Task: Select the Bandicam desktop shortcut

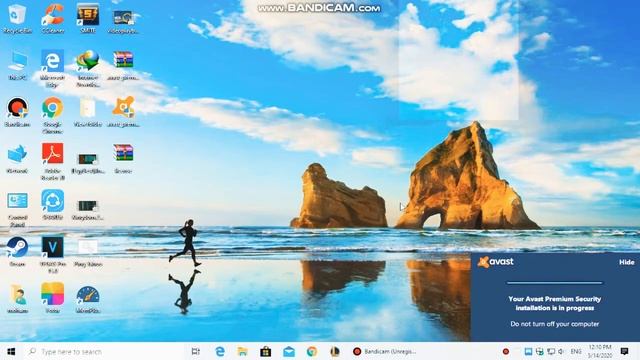Action: pos(17,111)
